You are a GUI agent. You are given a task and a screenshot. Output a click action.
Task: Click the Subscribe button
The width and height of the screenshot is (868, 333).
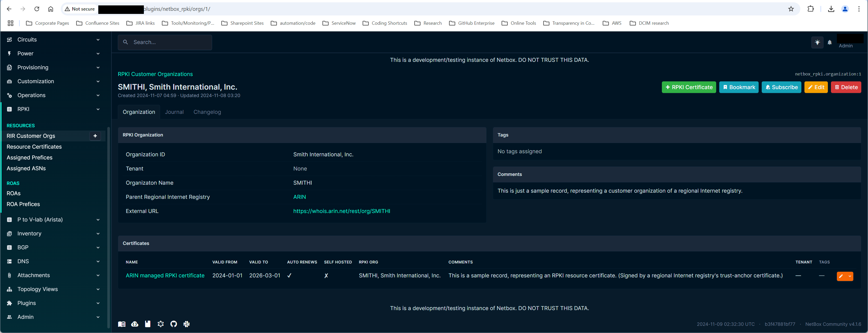(x=781, y=87)
